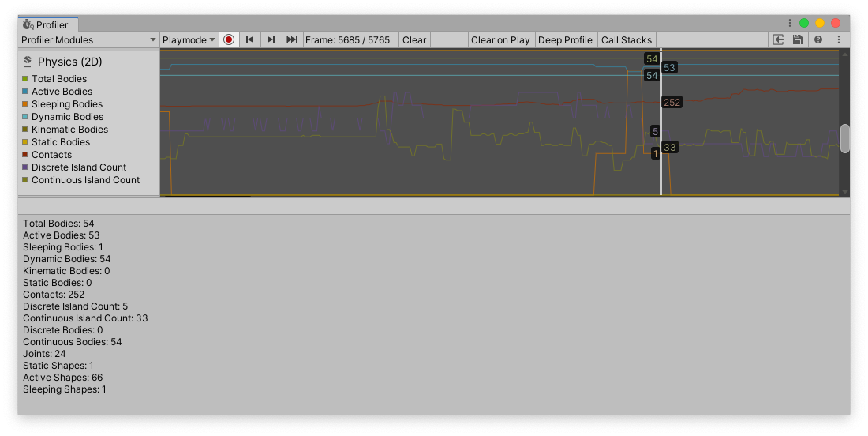The height and width of the screenshot is (436, 868).
Task: Step to the previous frame
Action: [x=250, y=39]
